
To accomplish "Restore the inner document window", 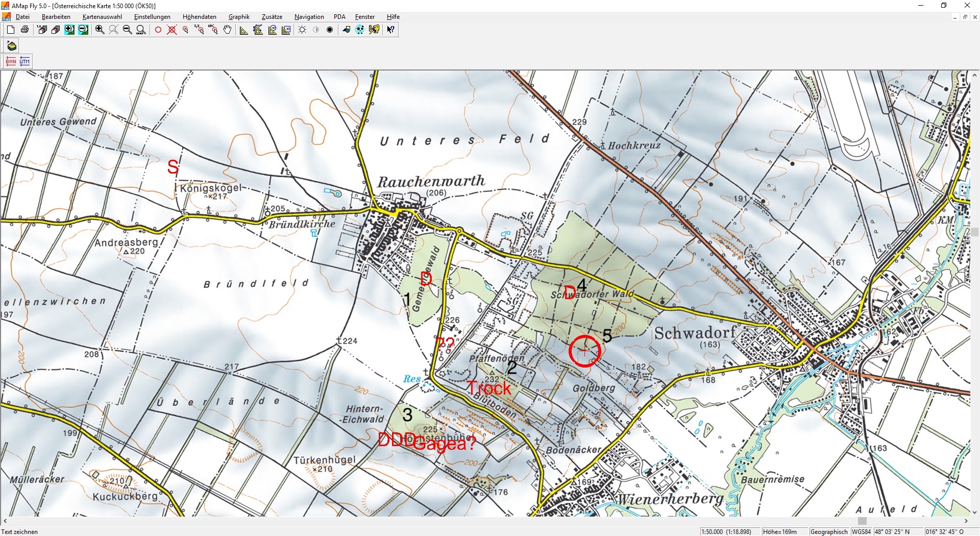I will [x=965, y=17].
